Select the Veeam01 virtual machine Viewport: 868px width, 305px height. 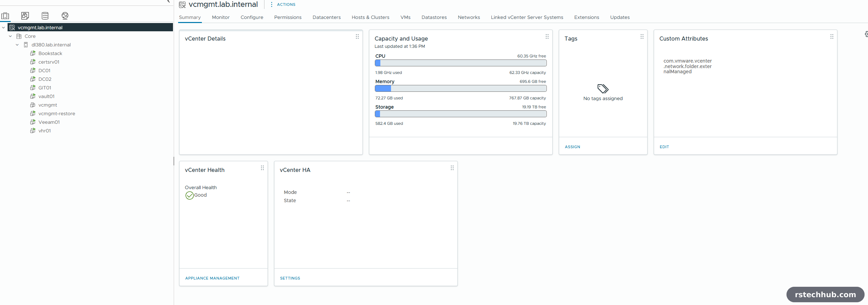[49, 122]
